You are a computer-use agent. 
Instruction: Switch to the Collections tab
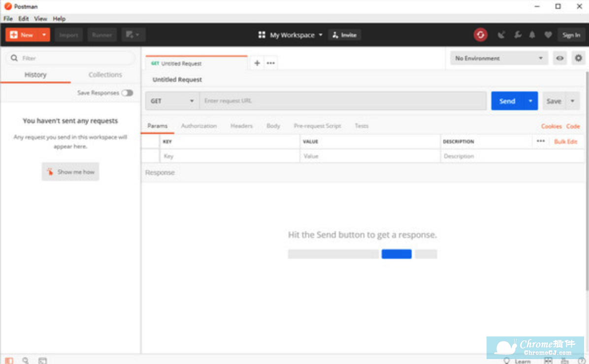click(105, 75)
